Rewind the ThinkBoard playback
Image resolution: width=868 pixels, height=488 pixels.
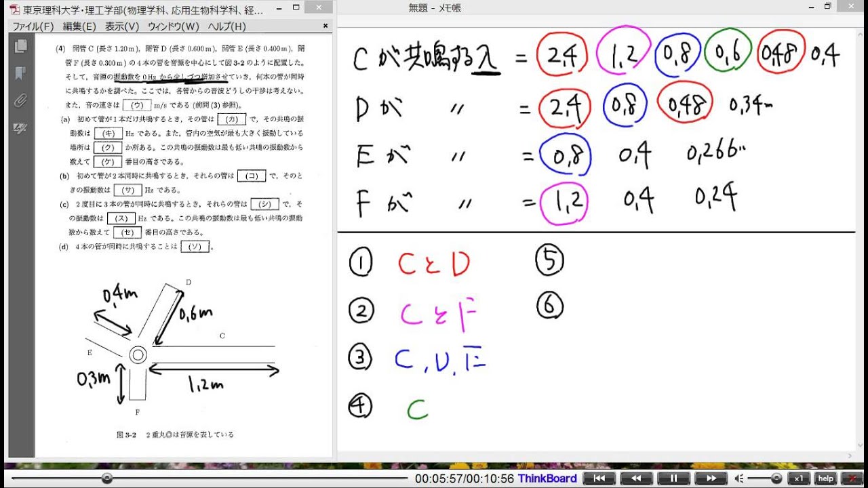636,478
